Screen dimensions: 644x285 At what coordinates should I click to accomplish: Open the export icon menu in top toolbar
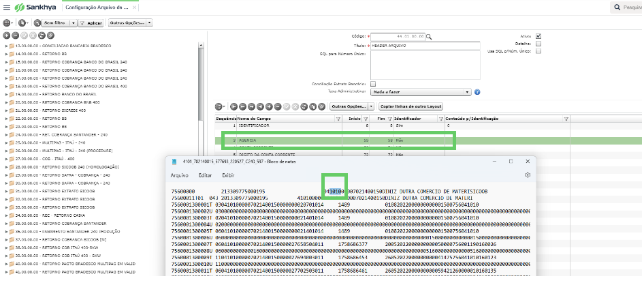coord(22,23)
